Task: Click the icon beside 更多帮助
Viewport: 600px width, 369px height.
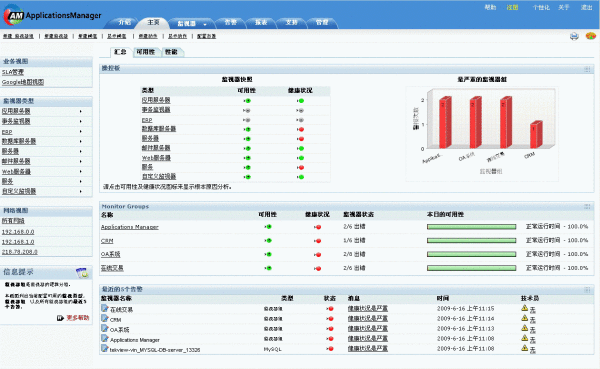Action: click(60, 318)
